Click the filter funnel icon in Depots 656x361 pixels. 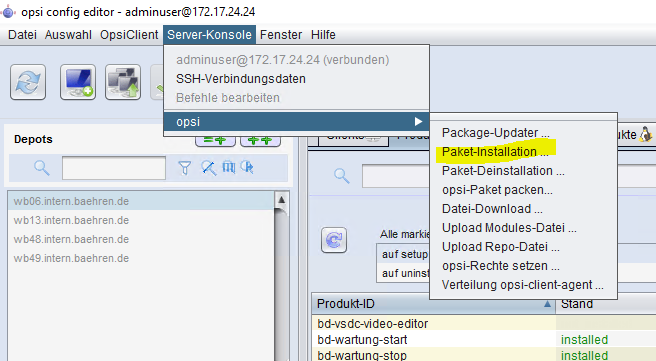coord(184,168)
